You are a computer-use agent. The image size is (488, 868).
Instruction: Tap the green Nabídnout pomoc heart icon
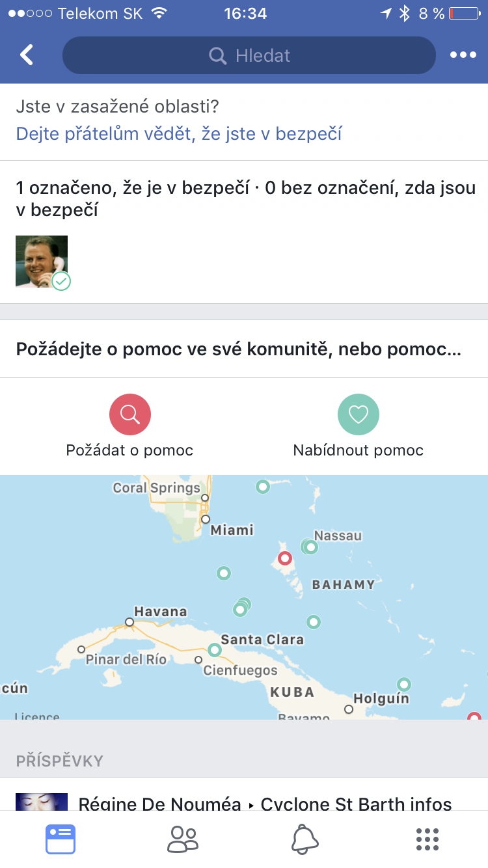pos(359,414)
